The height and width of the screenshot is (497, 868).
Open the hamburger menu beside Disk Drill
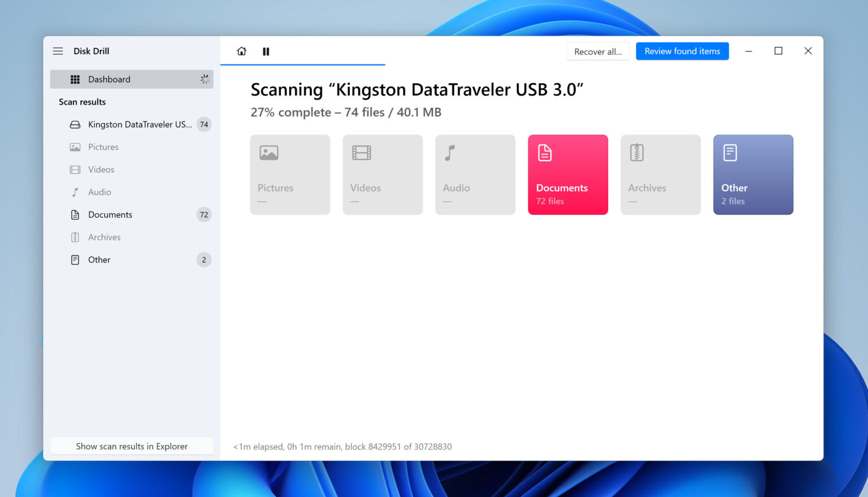click(x=58, y=51)
